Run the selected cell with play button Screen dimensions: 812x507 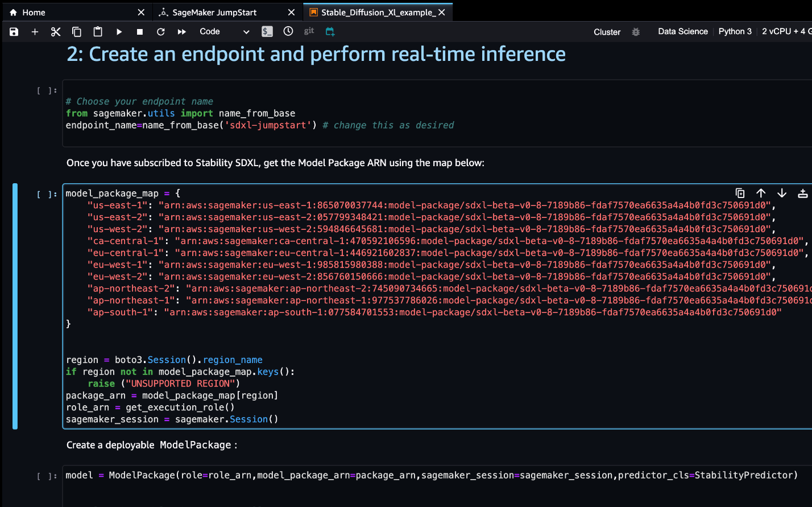pos(119,32)
